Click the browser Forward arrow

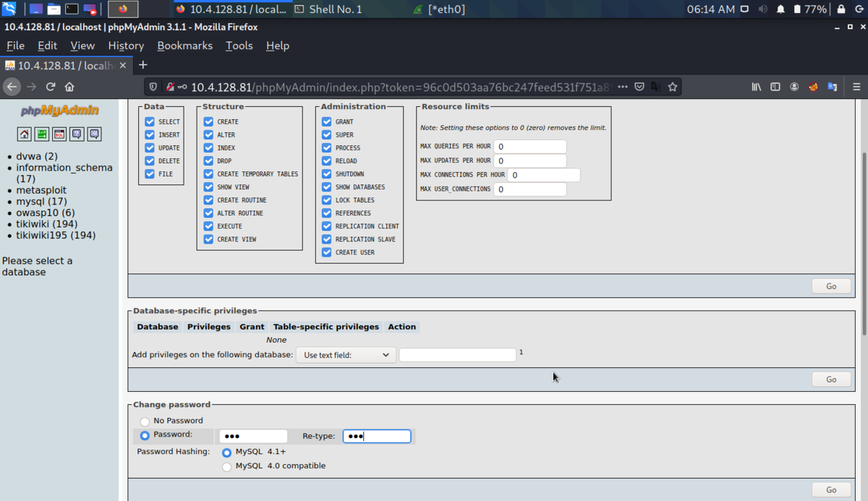[31, 87]
